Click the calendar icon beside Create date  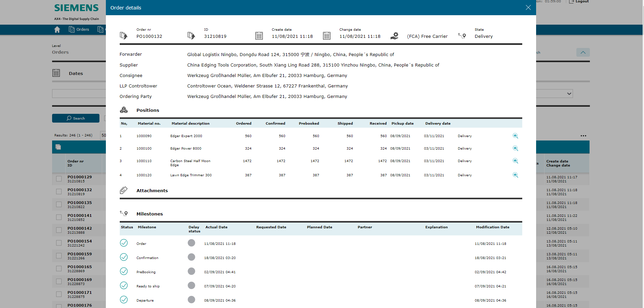259,35
